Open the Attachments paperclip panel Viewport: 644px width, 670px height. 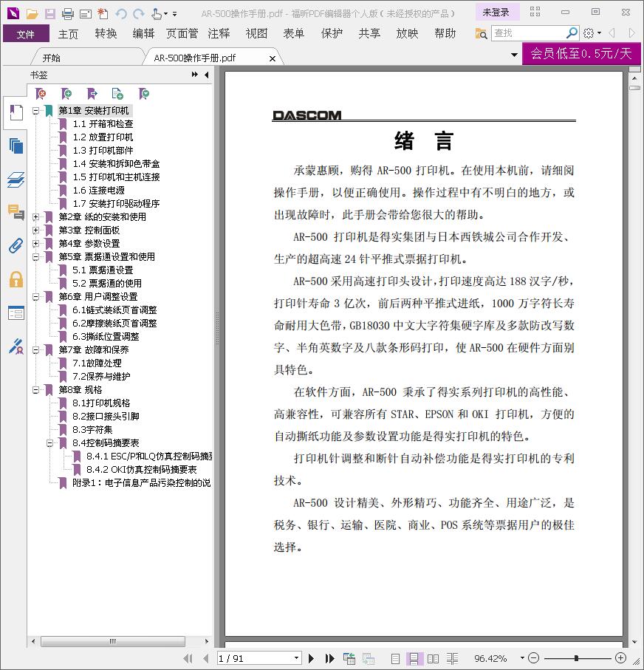tap(16, 246)
